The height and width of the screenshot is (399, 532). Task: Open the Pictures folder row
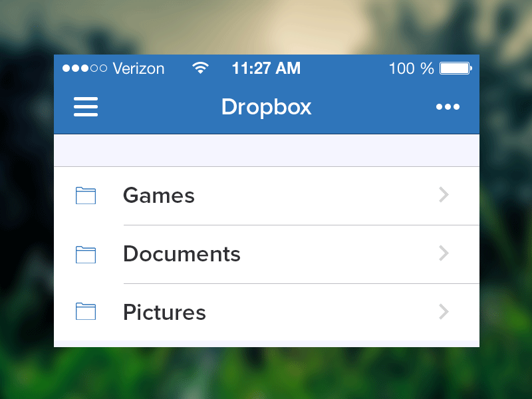click(x=266, y=312)
